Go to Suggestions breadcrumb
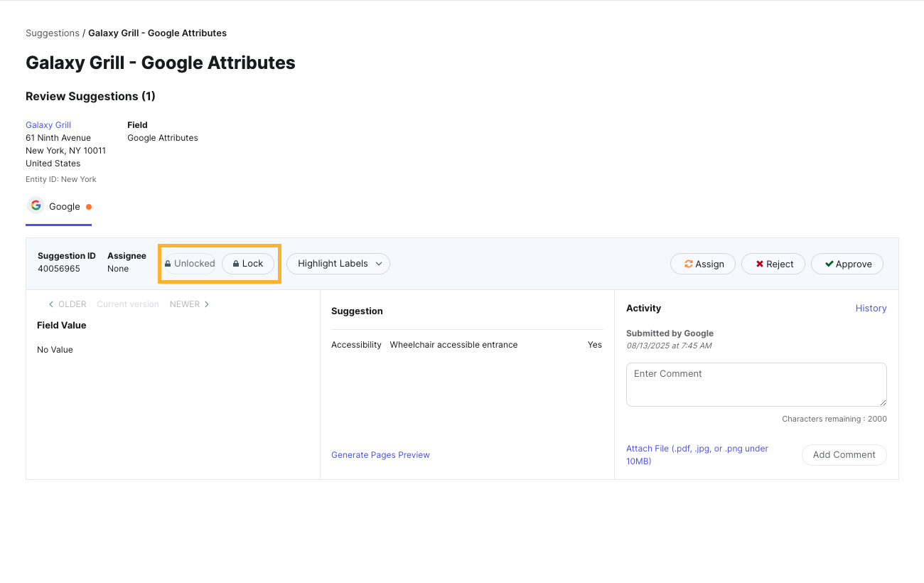The image size is (924, 583). 53,33
